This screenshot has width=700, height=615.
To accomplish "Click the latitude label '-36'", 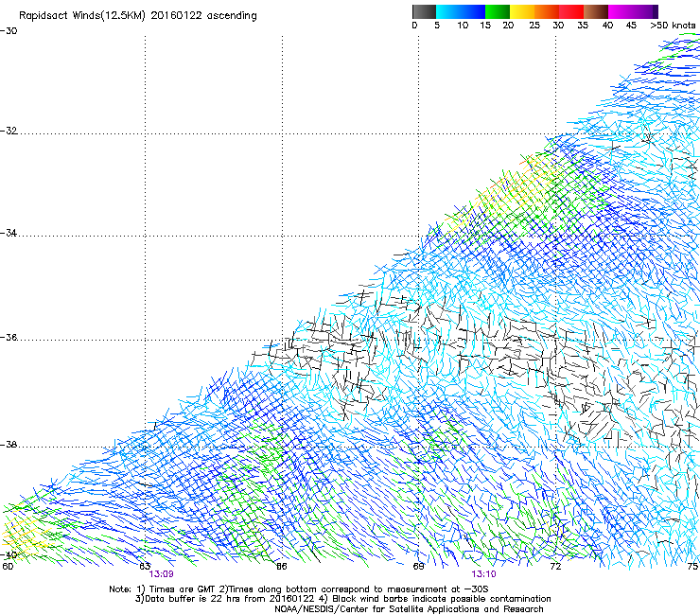I will (x=9, y=337).
